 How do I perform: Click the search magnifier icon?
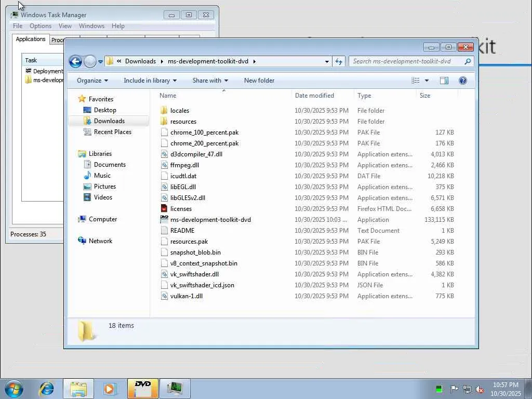[468, 61]
